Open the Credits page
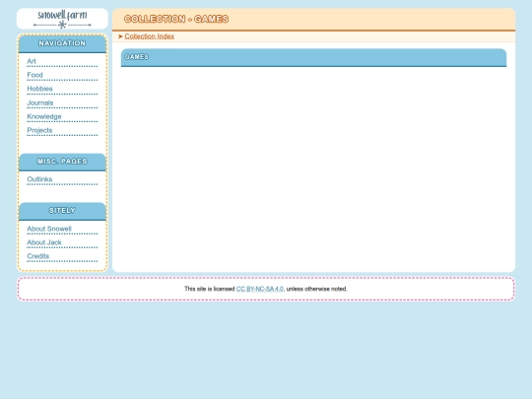This screenshot has width=532, height=399. tap(38, 256)
